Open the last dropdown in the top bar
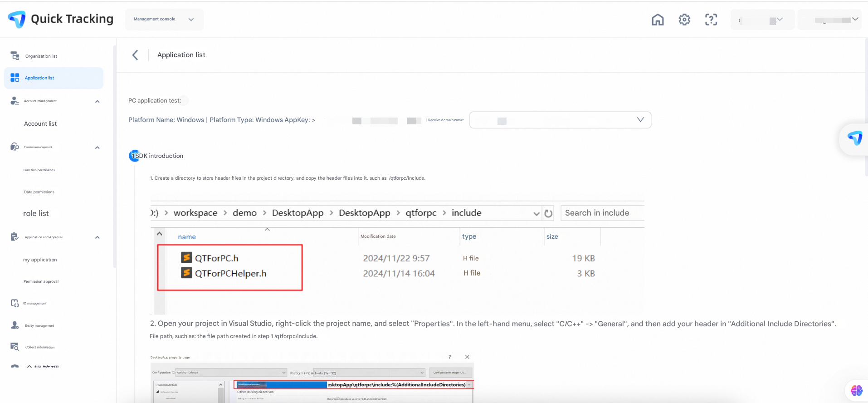868x403 pixels. pyautogui.click(x=829, y=20)
